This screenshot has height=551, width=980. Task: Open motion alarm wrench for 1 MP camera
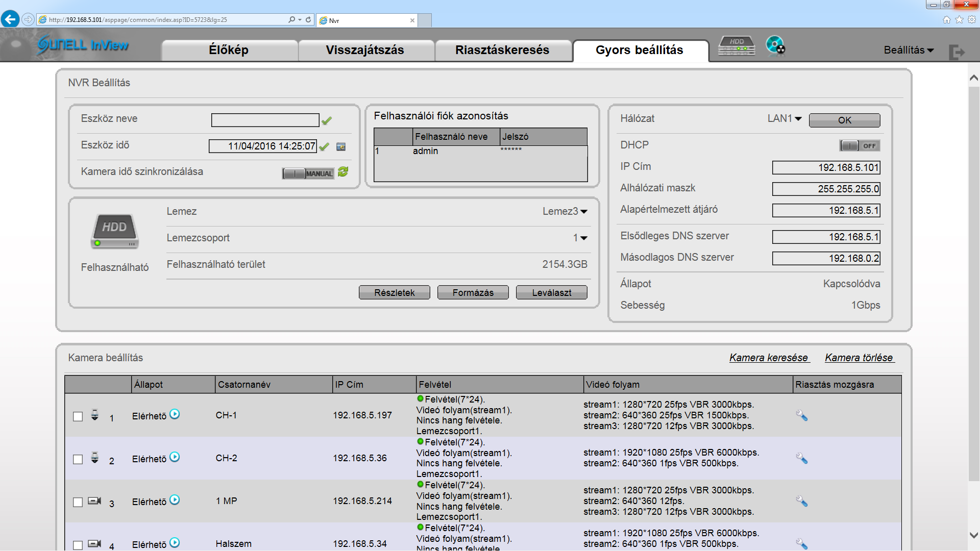(801, 502)
